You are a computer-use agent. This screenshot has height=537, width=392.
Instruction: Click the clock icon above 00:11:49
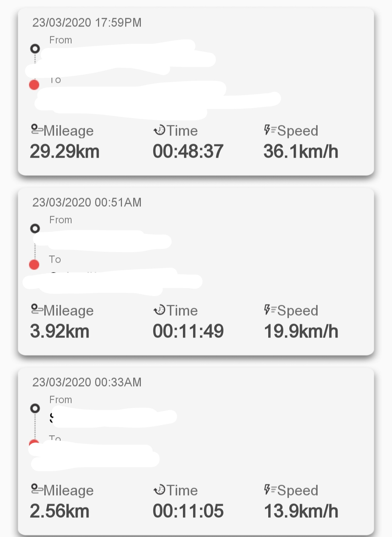[x=159, y=310]
